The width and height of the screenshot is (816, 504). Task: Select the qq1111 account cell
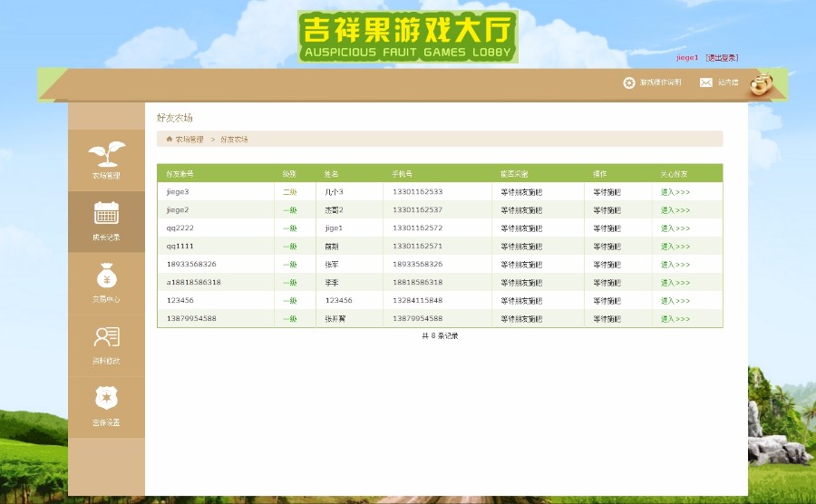[180, 247]
